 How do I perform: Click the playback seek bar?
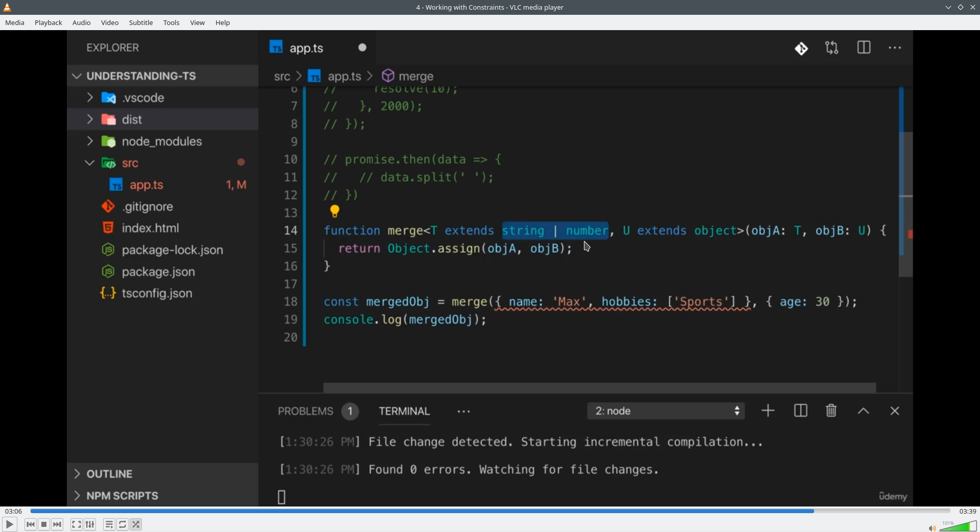[490, 511]
